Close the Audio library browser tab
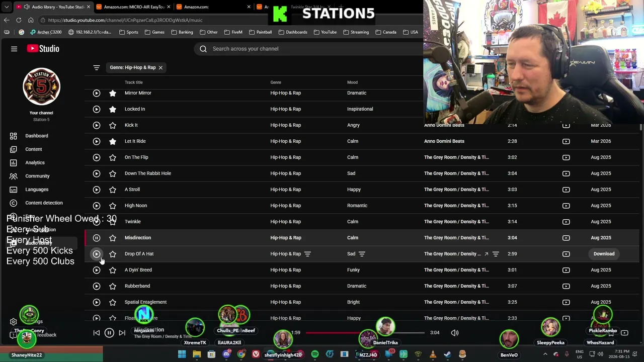This screenshot has height=362, width=644. pos(89,7)
